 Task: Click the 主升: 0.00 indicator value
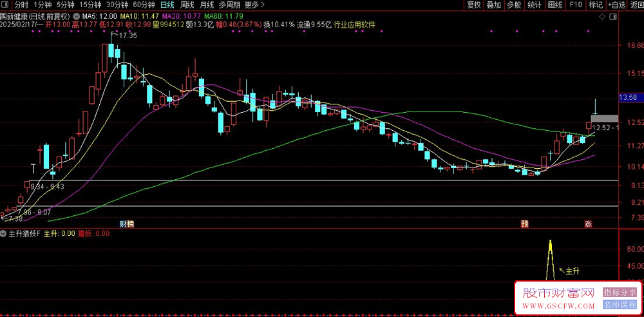[59, 233]
